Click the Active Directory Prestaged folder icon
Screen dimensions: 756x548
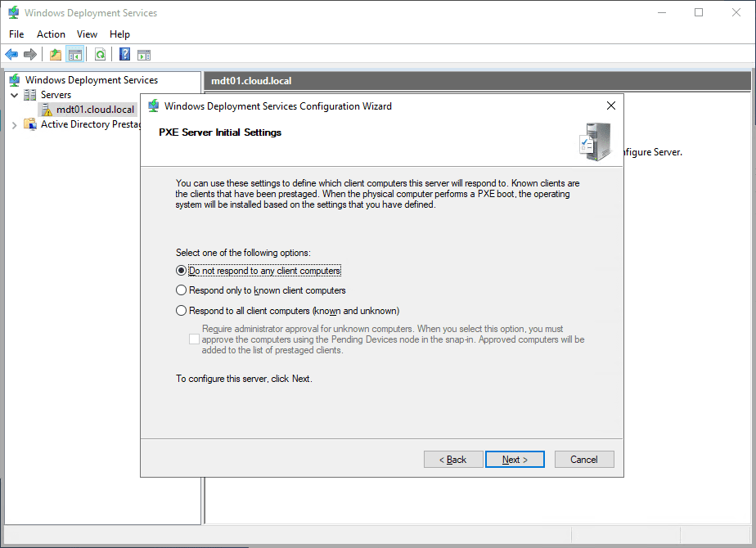pos(30,124)
